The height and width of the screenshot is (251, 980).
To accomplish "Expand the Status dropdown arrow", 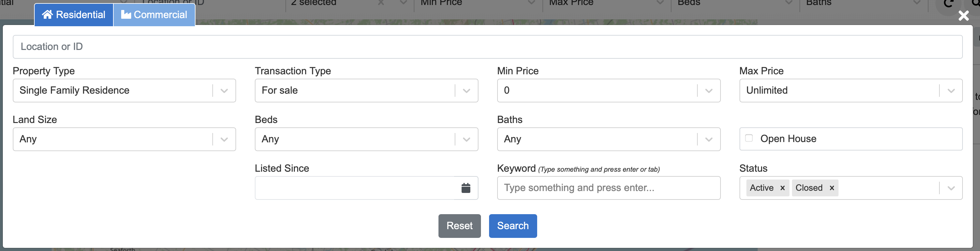I will 951,188.
